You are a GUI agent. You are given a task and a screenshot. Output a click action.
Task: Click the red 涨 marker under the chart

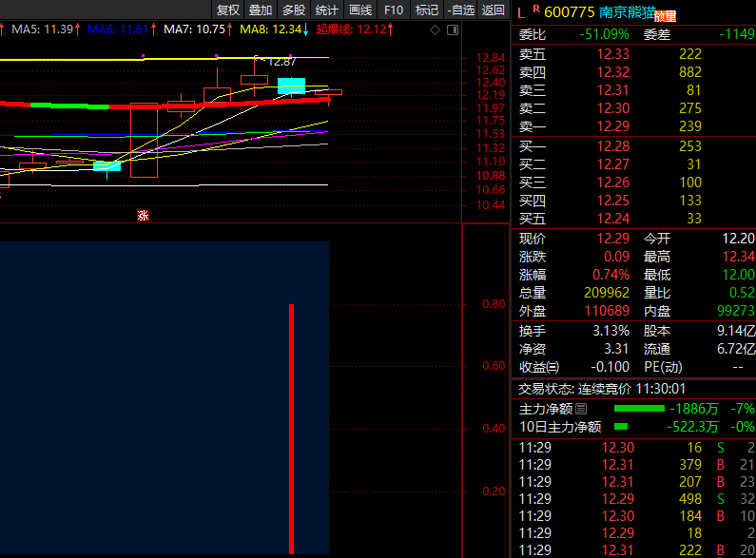[x=143, y=216]
